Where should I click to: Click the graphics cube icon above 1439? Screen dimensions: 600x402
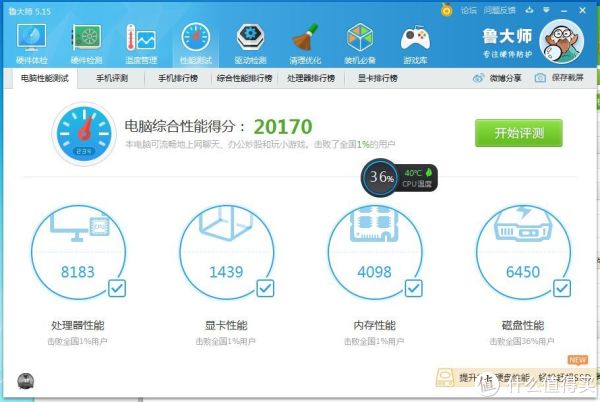coord(226,223)
